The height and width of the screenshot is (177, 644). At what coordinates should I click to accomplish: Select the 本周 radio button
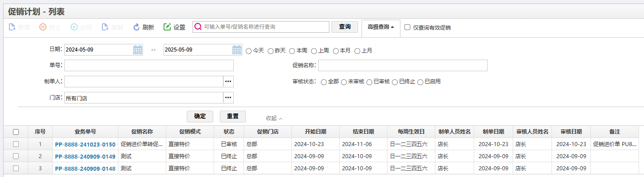coord(292,51)
